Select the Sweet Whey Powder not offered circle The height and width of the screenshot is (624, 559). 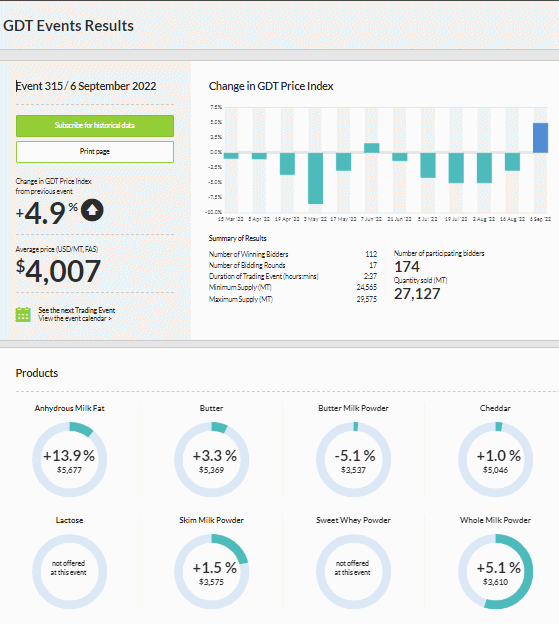pos(353,571)
